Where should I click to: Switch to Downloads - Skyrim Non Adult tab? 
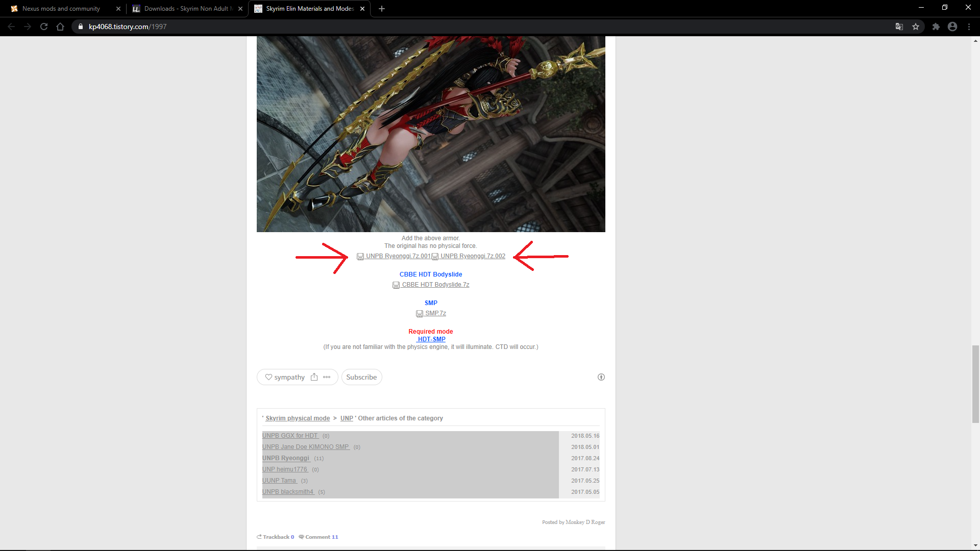[186, 9]
